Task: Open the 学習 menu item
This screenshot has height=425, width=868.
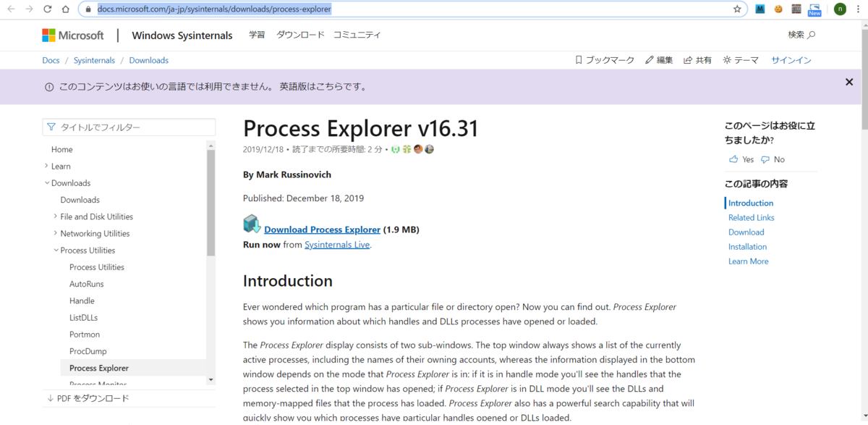Action: tap(257, 35)
